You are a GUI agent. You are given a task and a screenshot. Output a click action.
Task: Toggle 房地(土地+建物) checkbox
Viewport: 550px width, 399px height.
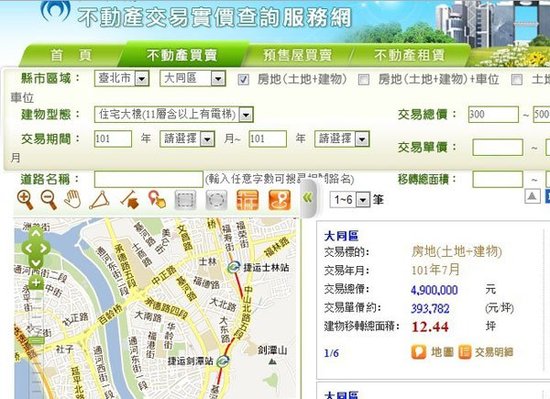tap(243, 80)
